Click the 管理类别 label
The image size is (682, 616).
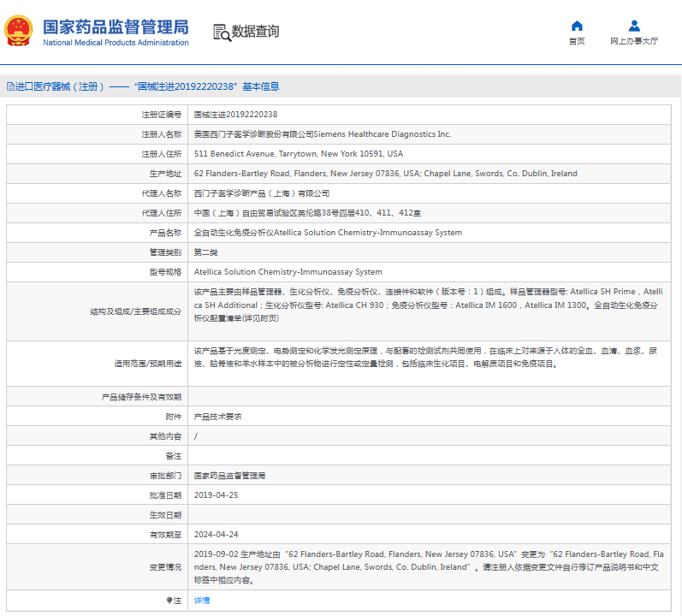point(165,252)
